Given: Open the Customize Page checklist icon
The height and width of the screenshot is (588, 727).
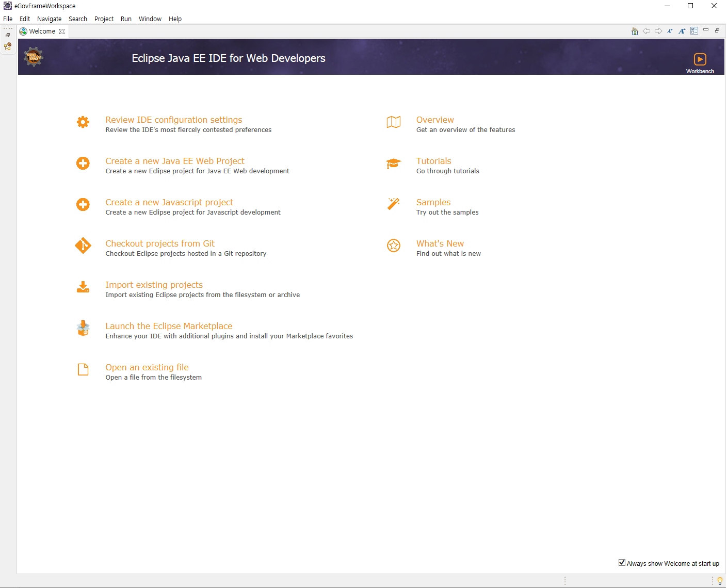Looking at the screenshot, I should (x=694, y=31).
